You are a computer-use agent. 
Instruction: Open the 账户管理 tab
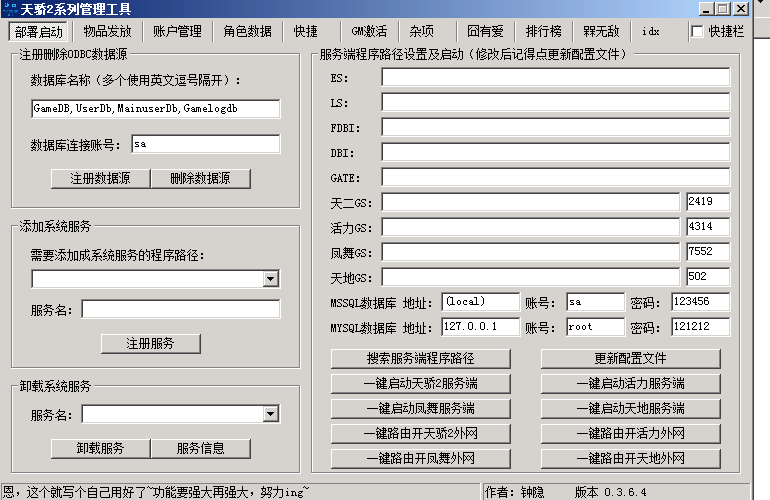tap(177, 32)
